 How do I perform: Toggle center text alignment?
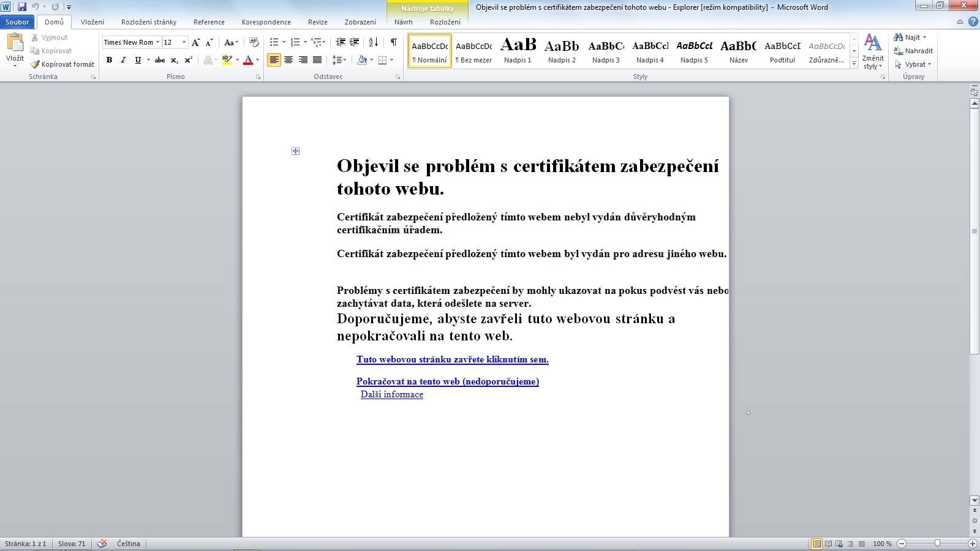pyautogui.click(x=288, y=60)
